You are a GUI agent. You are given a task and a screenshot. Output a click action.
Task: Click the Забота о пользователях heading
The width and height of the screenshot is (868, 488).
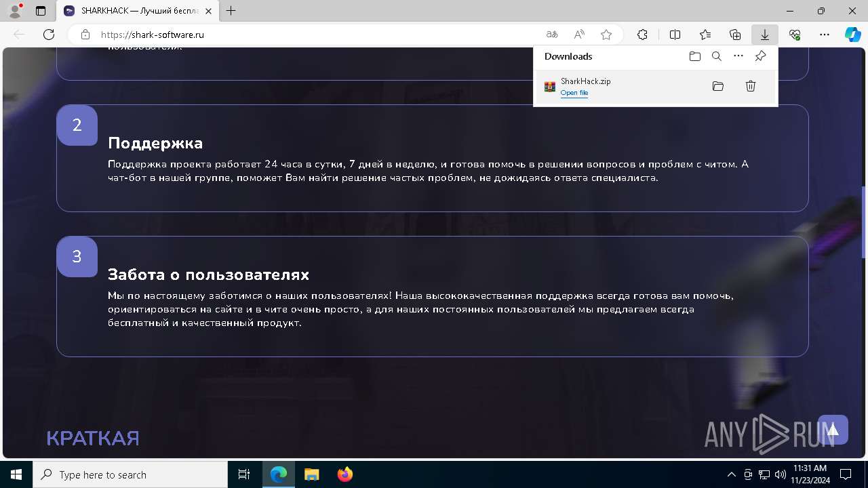[209, 274]
